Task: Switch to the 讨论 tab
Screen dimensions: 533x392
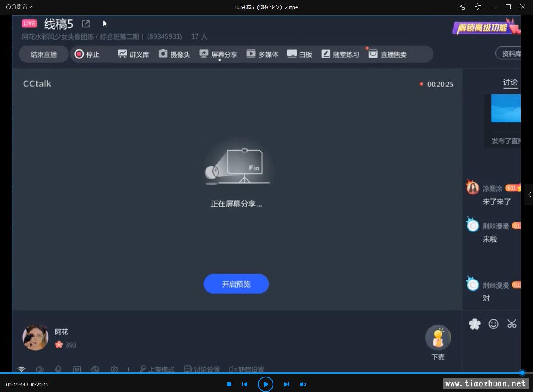Action: click(x=510, y=82)
